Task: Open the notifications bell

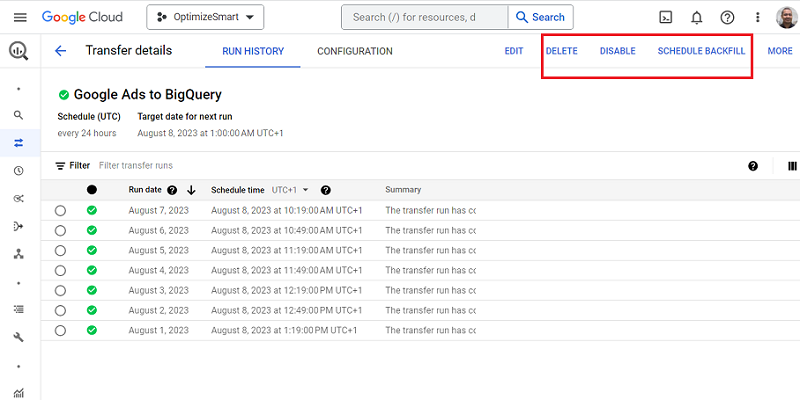Action: (x=696, y=17)
